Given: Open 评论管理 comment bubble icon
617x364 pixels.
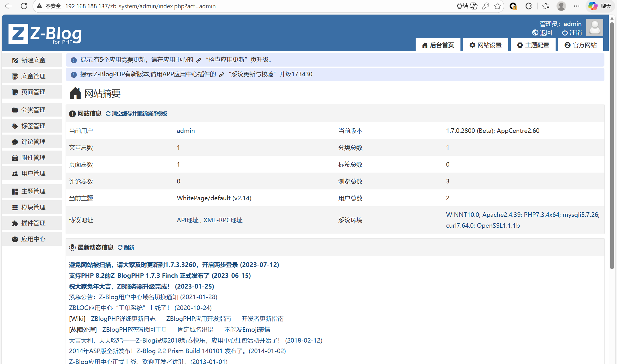Looking at the screenshot, I should [15, 142].
